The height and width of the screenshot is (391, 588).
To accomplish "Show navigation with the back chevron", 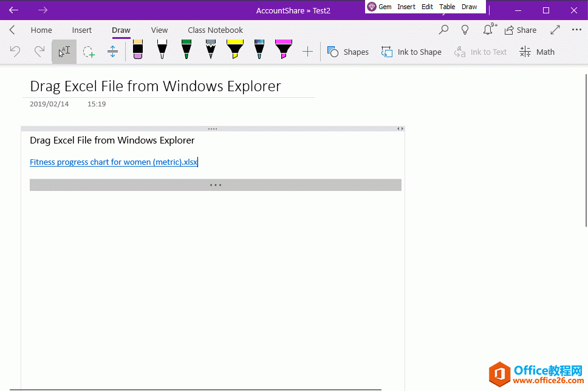I will coord(12,30).
